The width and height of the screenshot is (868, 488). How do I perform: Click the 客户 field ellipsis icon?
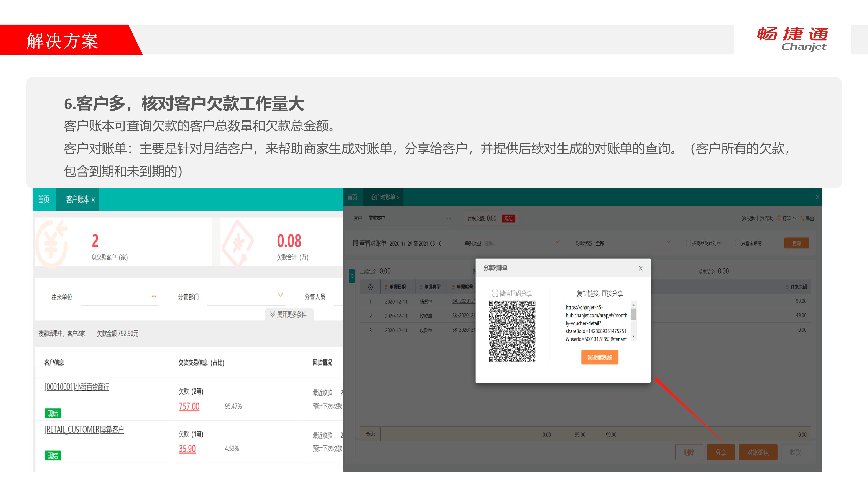449,218
